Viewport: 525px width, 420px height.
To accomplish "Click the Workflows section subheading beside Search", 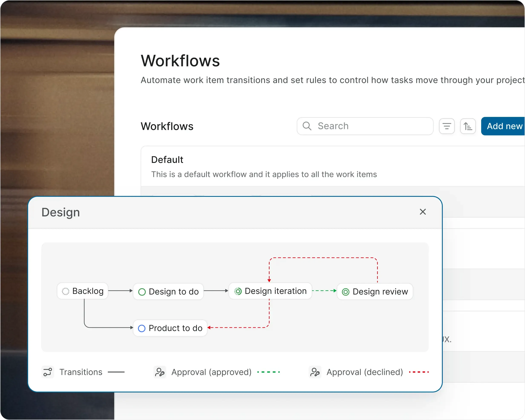I will click(167, 126).
